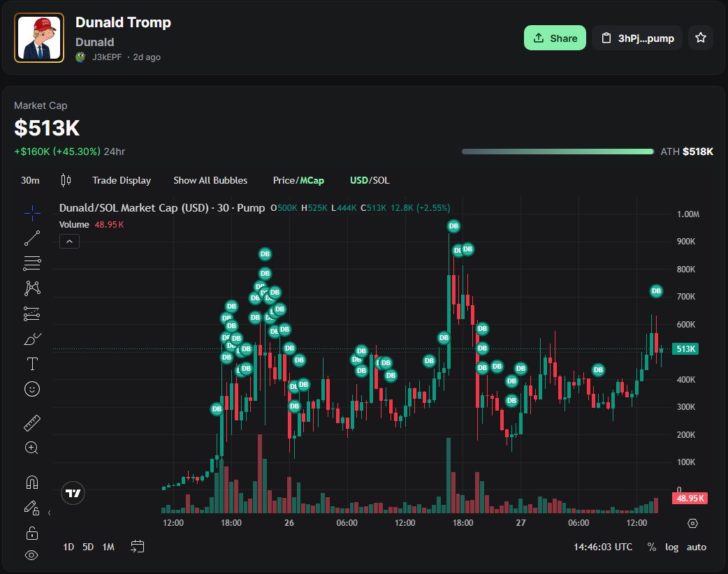Click the $513K market cap value
This screenshot has width=728, height=574.
(x=47, y=128)
